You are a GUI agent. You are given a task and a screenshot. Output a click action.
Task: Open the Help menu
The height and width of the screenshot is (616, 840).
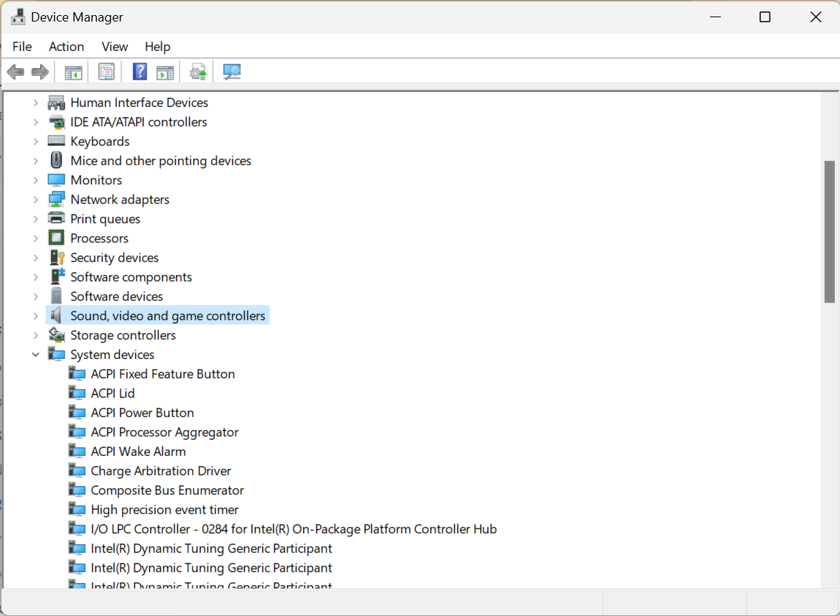(x=157, y=46)
